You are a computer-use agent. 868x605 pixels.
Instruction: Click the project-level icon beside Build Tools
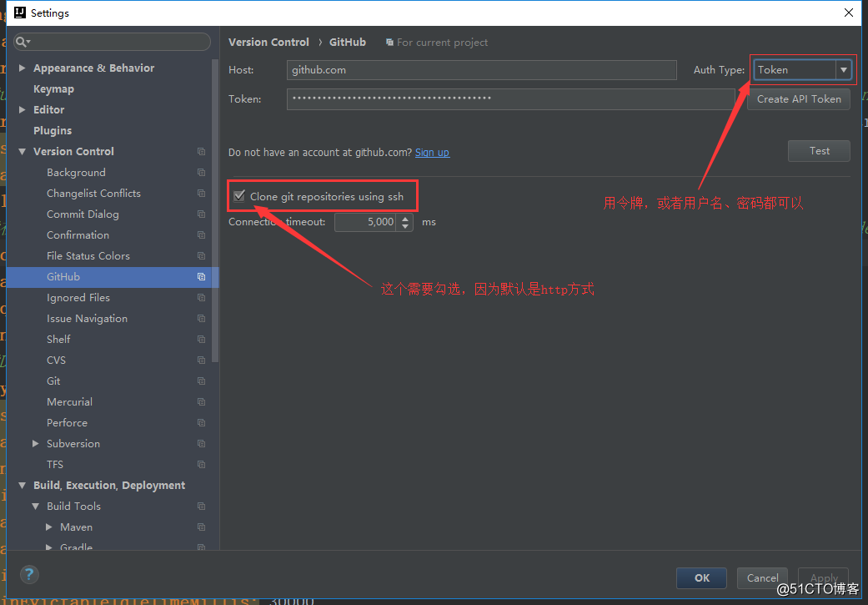tap(202, 507)
